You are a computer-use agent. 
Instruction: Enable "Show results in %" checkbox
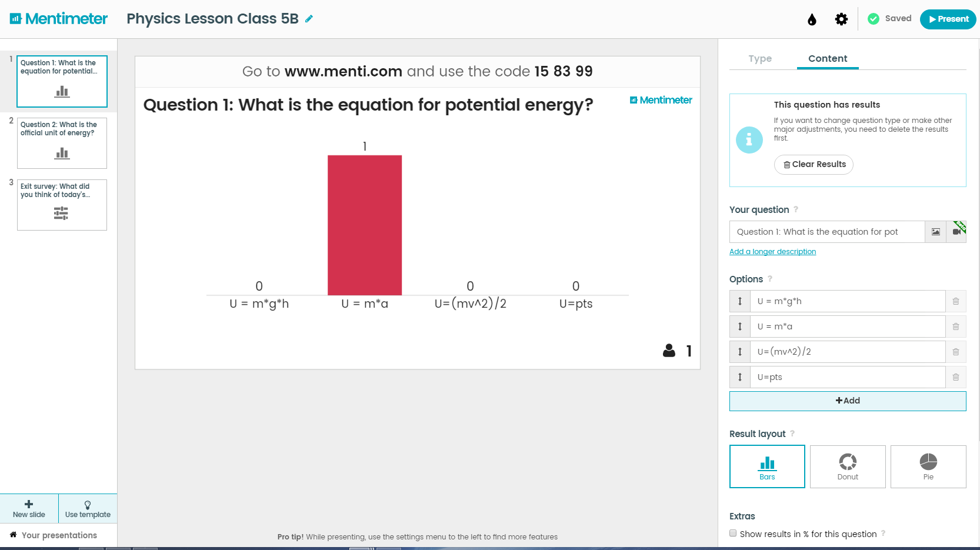tap(733, 534)
